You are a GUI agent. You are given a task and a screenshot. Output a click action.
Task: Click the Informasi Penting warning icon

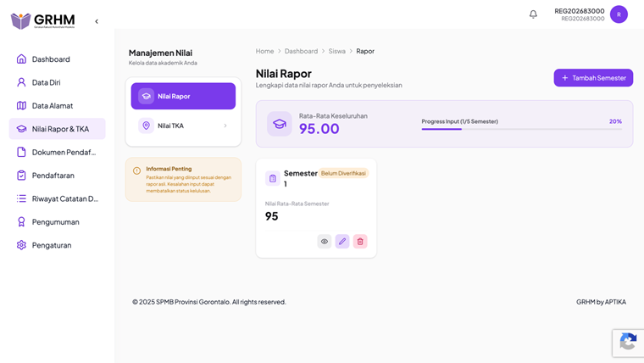(x=136, y=170)
